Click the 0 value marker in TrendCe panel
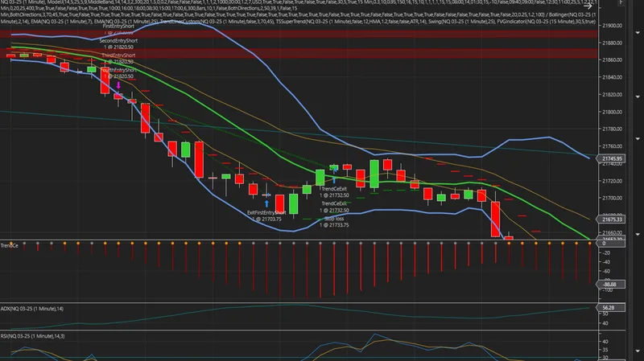The height and width of the screenshot is (361, 644). (611, 244)
